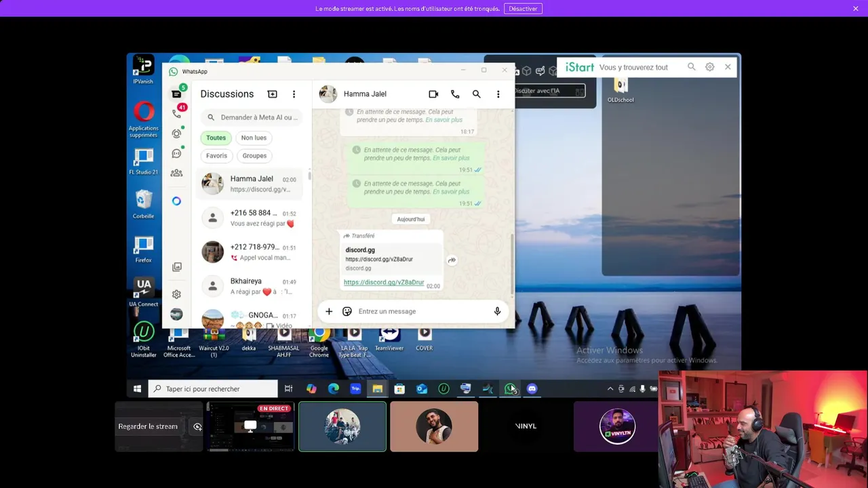Image resolution: width=868 pixels, height=488 pixels.
Task: Open the Google Chrome desktop shortcut
Action: pos(319,343)
